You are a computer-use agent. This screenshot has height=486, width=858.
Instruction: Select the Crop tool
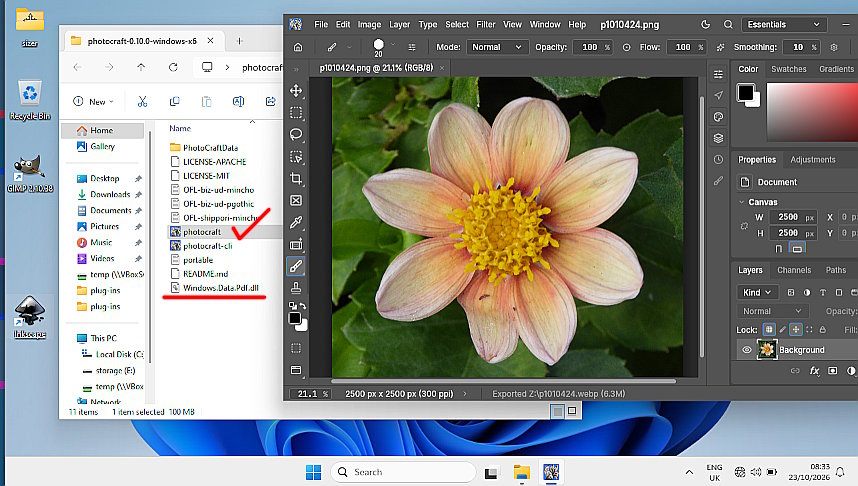coord(296,178)
